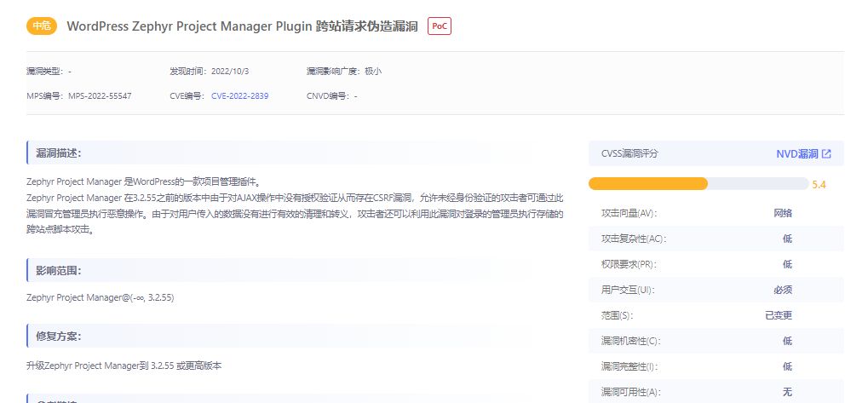This screenshot has width=868, height=403.
Task: Click the 漏洞机密性(C) row
Action: coord(716,341)
